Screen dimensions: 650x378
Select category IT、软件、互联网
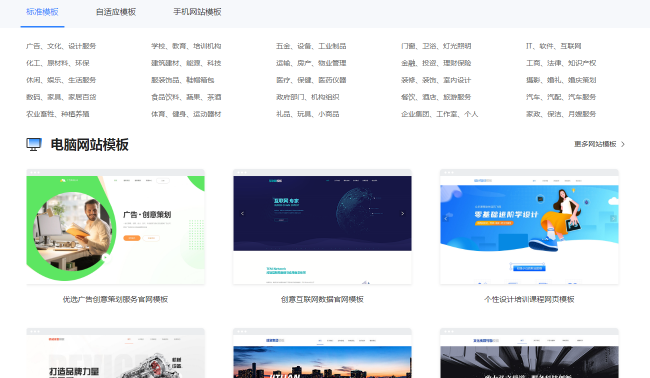(554, 46)
